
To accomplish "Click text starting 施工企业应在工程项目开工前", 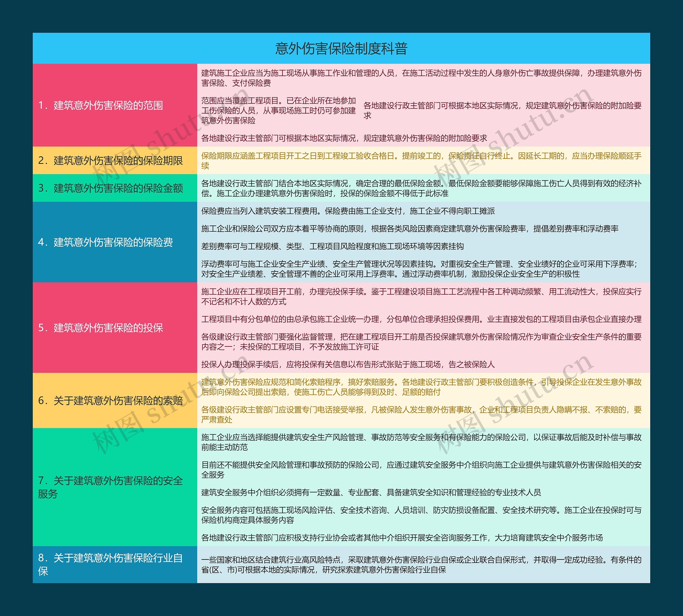I will point(421,297).
